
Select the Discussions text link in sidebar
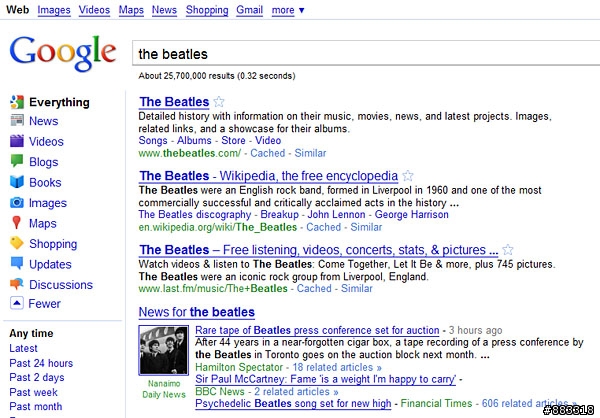click(x=61, y=285)
